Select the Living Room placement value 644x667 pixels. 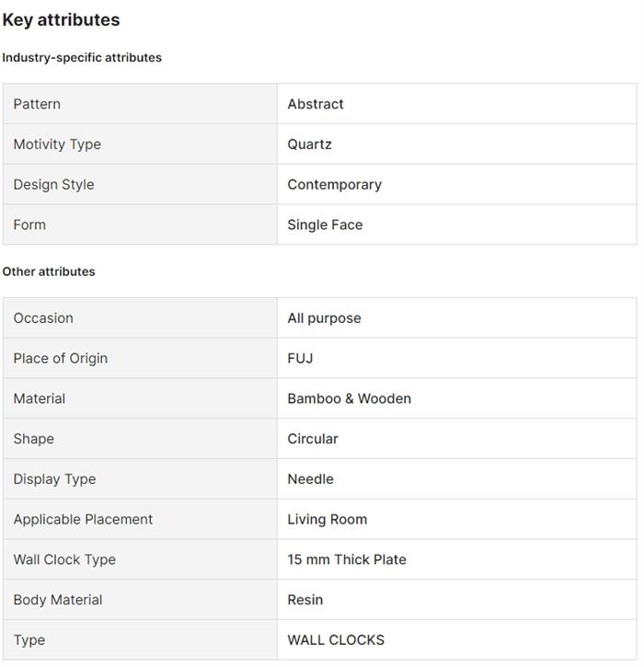[x=327, y=520]
